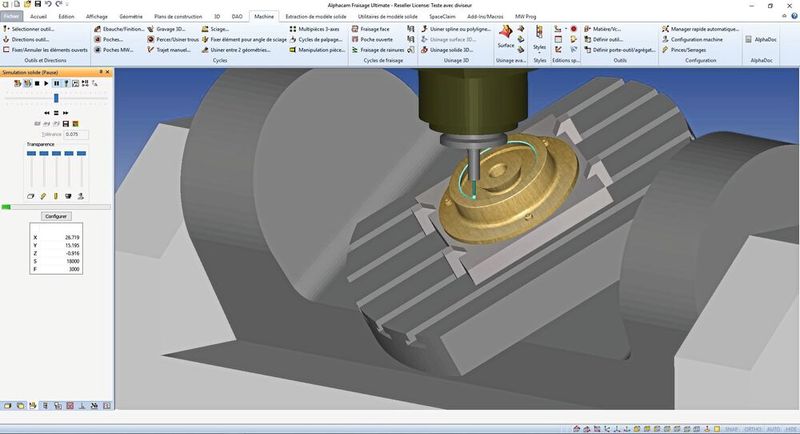The width and height of the screenshot is (800, 434).
Task: Open Définir porte-outil/agrégat command
Action: click(x=619, y=50)
